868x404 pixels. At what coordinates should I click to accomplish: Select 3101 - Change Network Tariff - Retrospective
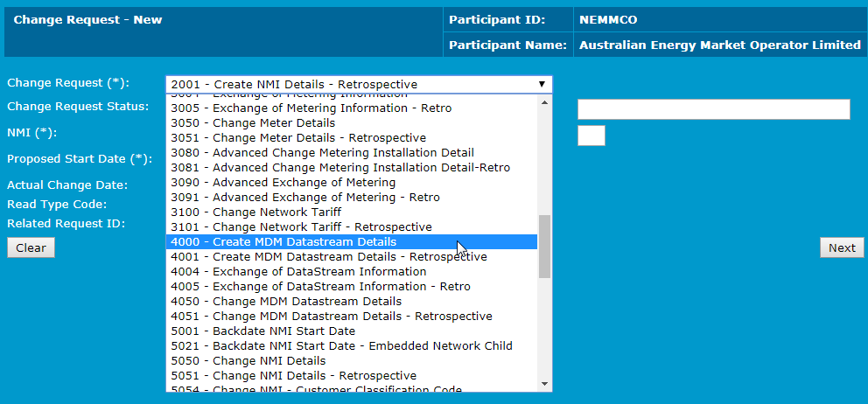click(x=301, y=227)
